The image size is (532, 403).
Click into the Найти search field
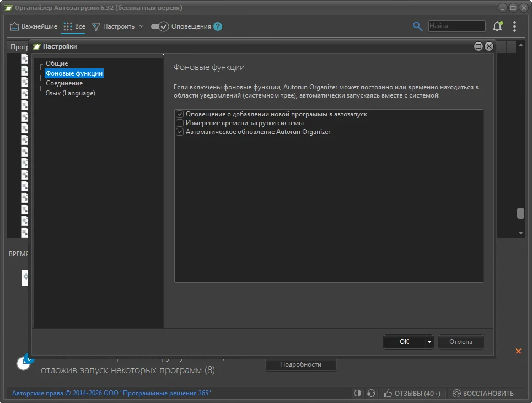click(x=456, y=26)
